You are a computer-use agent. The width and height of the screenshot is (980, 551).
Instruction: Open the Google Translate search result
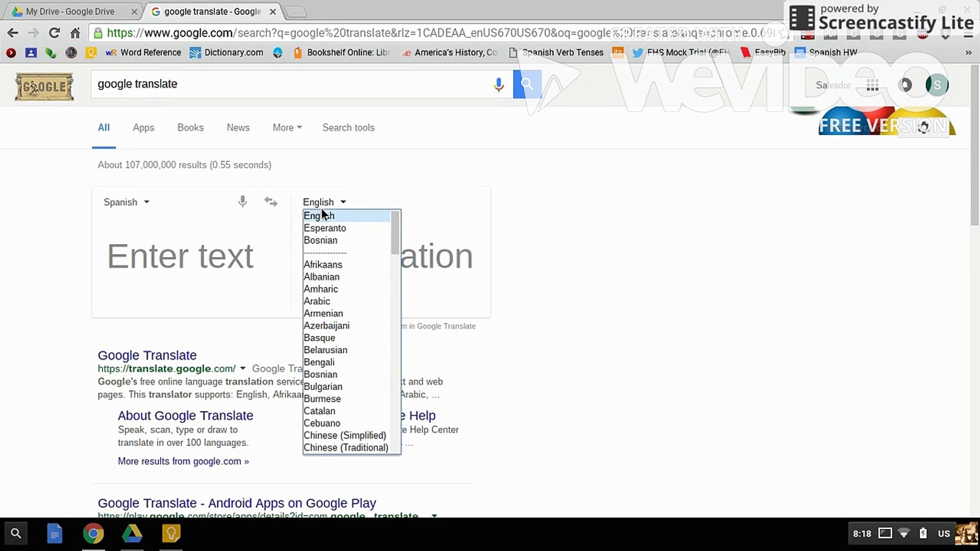point(147,355)
